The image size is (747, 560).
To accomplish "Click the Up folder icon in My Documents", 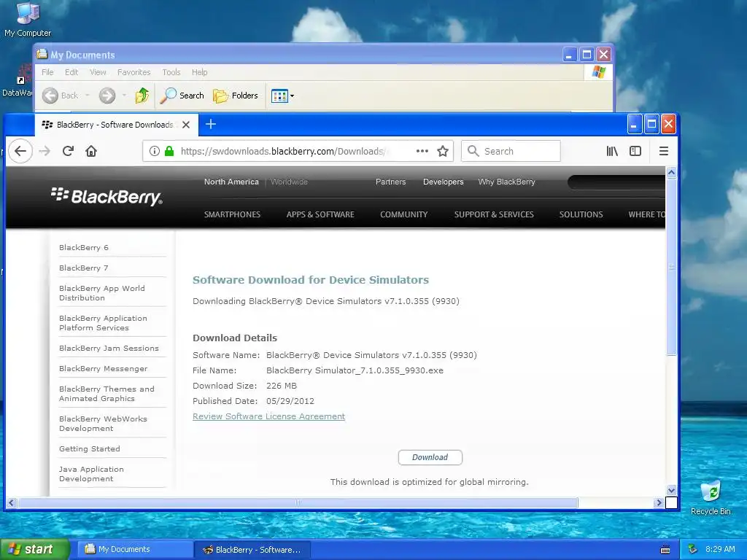I will [142, 96].
